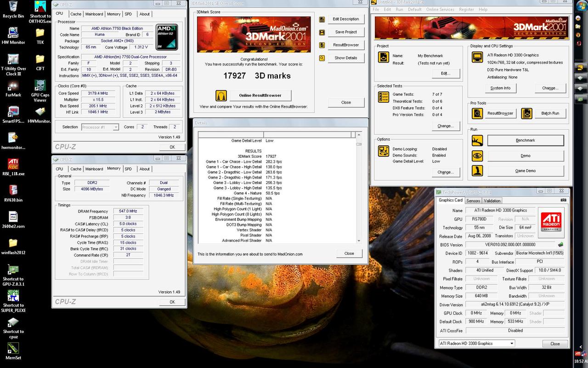Click the System Info button
The height and width of the screenshot is (368, 588).
click(x=500, y=88)
